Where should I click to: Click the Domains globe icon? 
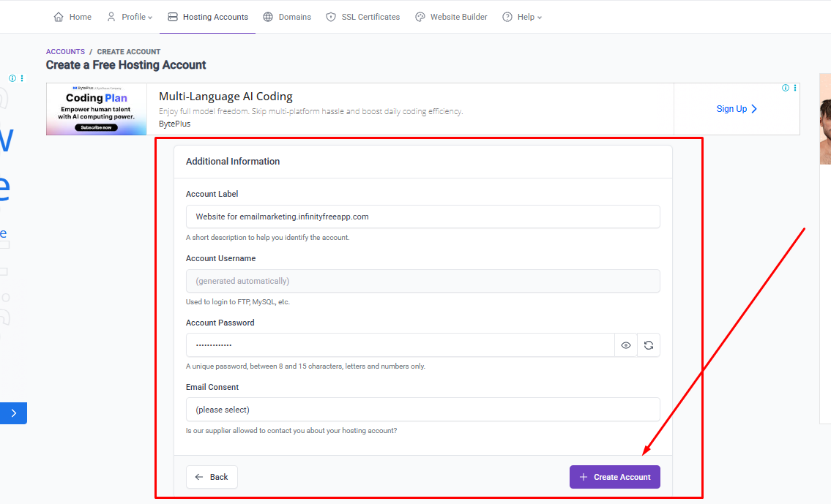point(268,17)
